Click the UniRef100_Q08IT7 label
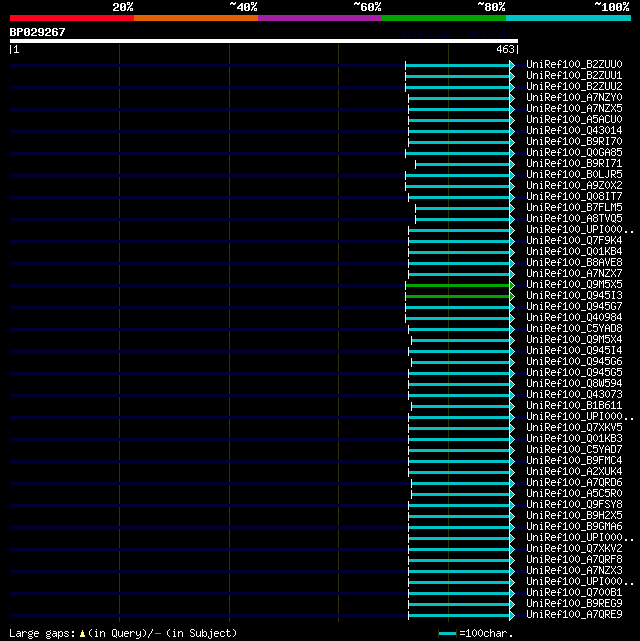 [x=574, y=197]
